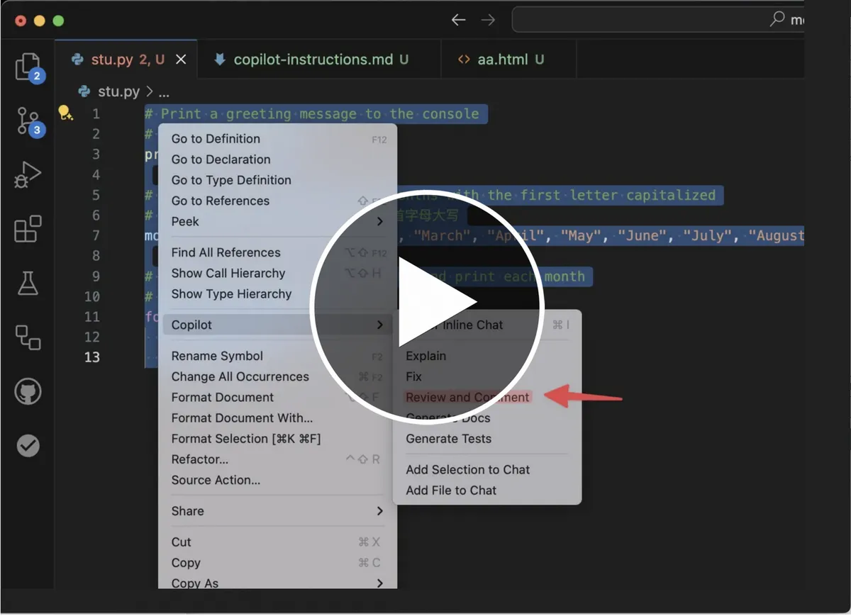This screenshot has height=616, width=851.
Task: Choose Generate Tests in Copilot submenu
Action: point(448,439)
